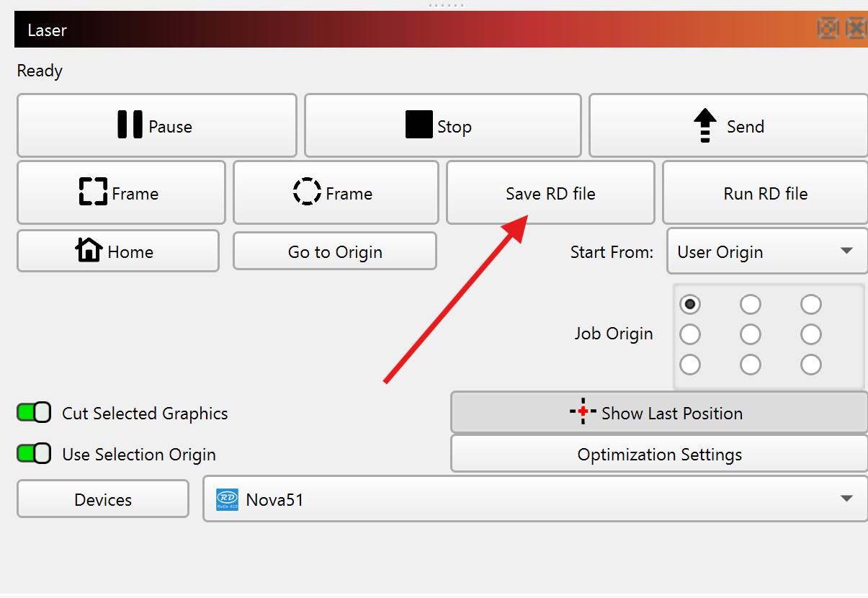Click the square Frame button
The height and width of the screenshot is (598, 868).
(x=121, y=193)
